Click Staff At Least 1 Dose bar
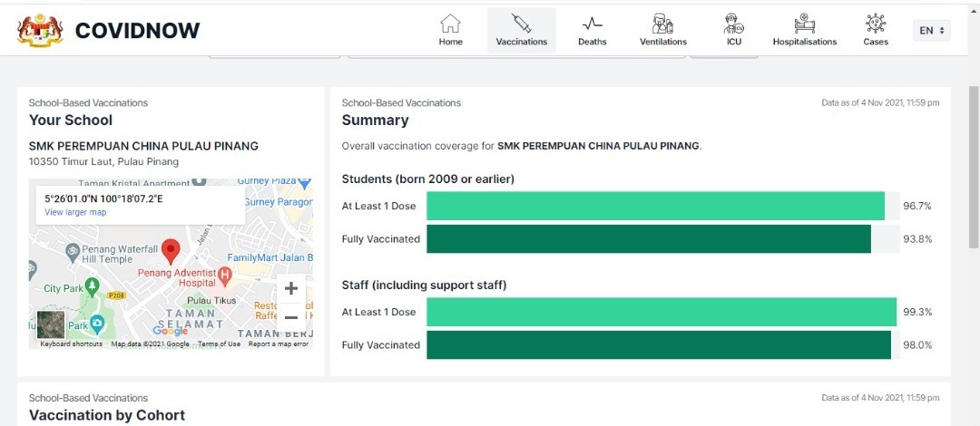Image resolution: width=980 pixels, height=426 pixels. tap(663, 313)
